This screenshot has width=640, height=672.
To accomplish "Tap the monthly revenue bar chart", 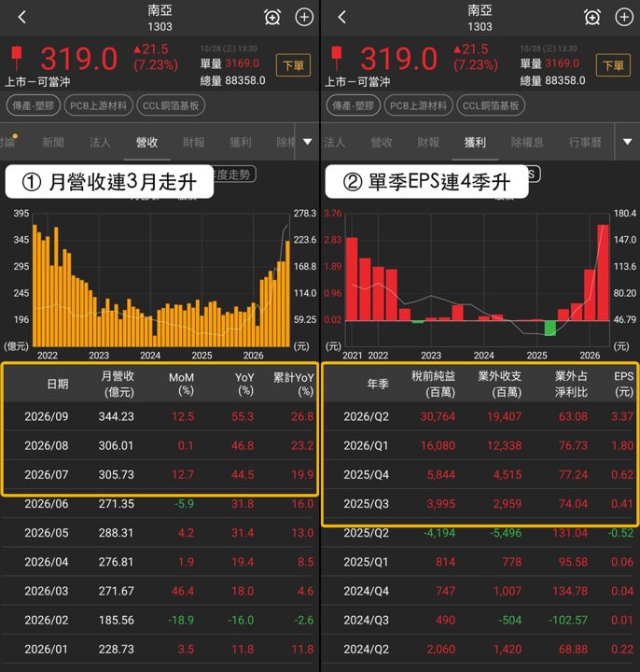I will tap(161, 280).
